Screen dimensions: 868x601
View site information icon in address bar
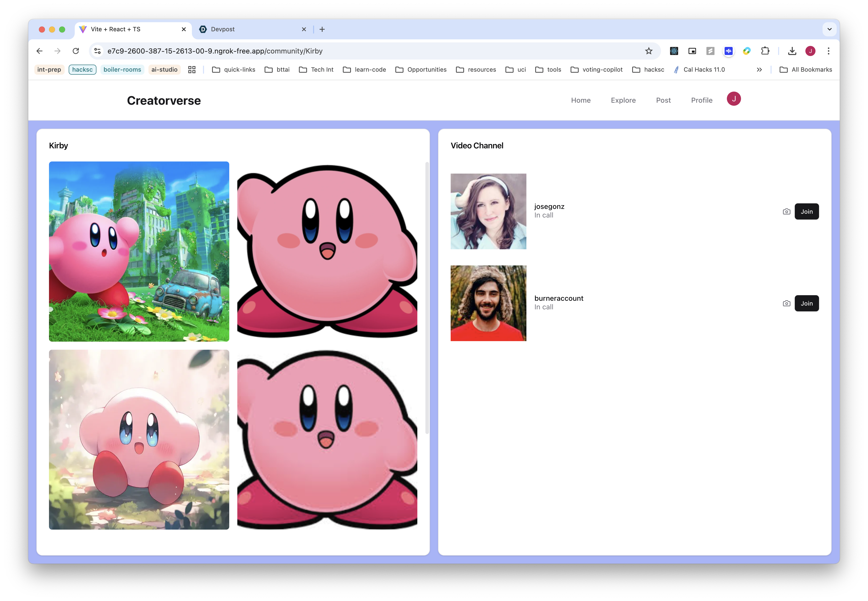click(x=97, y=51)
